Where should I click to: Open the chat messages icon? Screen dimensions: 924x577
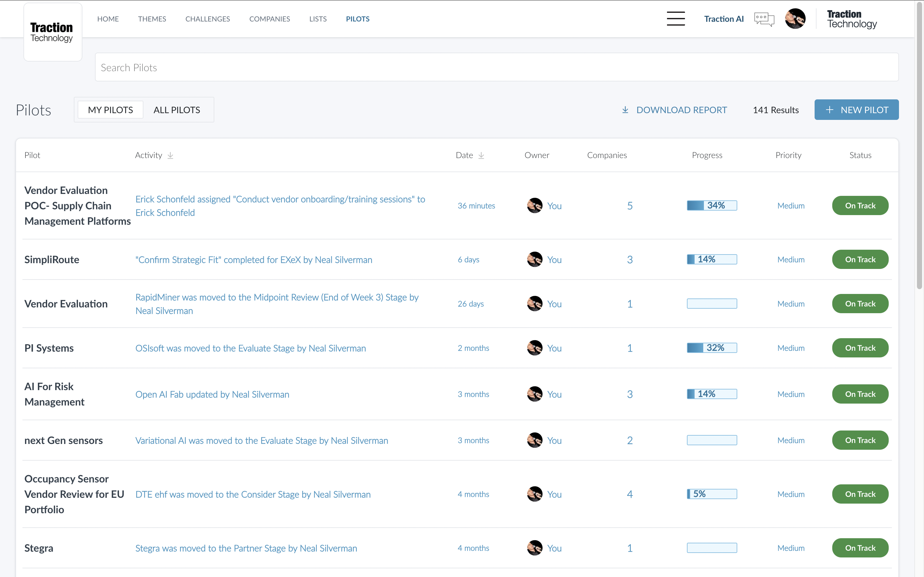coord(764,19)
